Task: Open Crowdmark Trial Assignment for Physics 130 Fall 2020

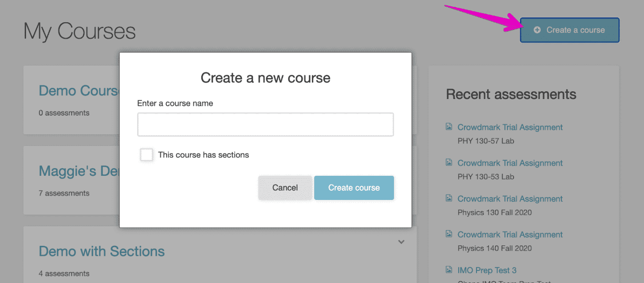Action: pyautogui.click(x=510, y=199)
